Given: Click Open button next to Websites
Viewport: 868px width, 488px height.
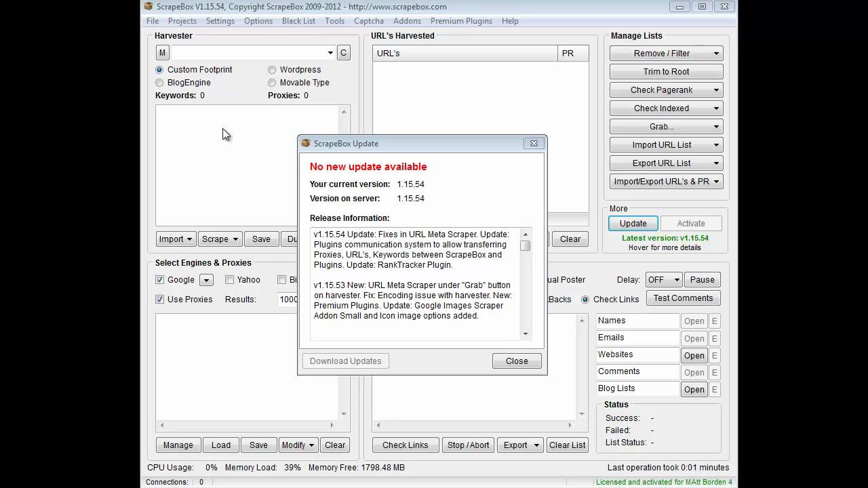Looking at the screenshot, I should [x=694, y=356].
